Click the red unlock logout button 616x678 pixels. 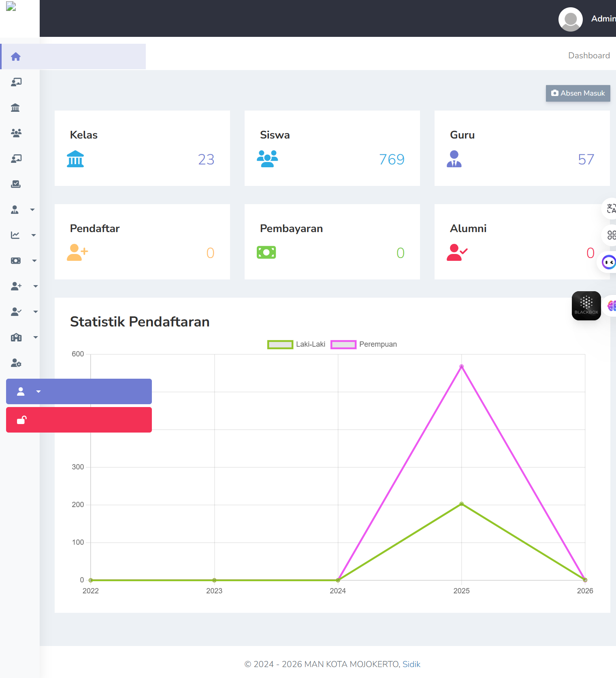(79, 420)
